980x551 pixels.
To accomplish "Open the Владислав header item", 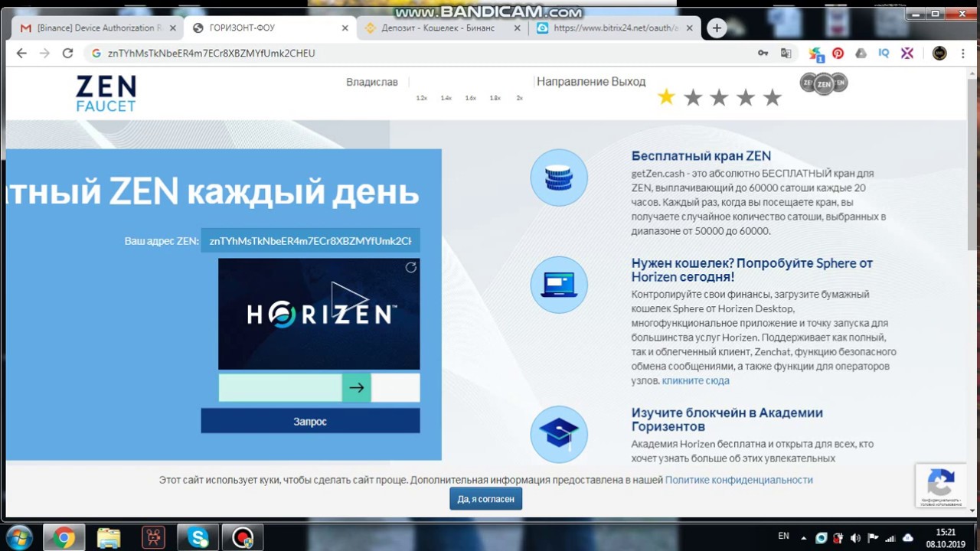I will [372, 82].
